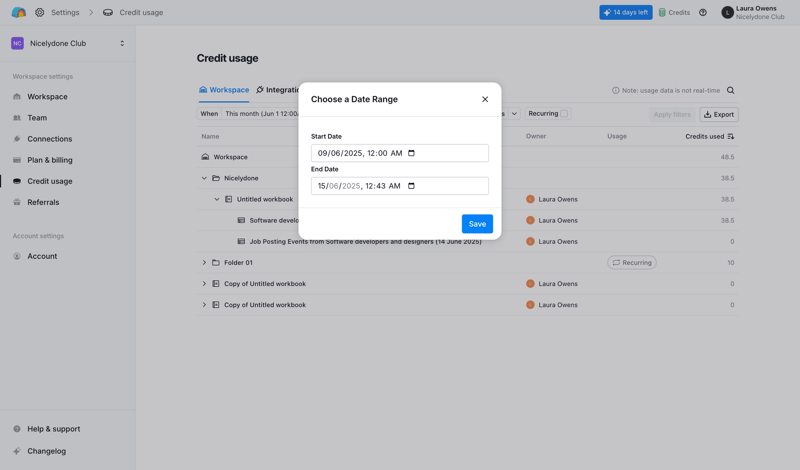Open the help question mark icon
This screenshot has height=470, width=800.
[x=703, y=12]
